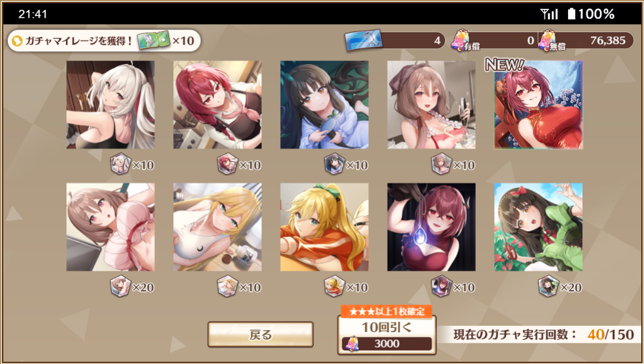
Task: Tap the paid 有償 gem icon
Action: coord(462,40)
